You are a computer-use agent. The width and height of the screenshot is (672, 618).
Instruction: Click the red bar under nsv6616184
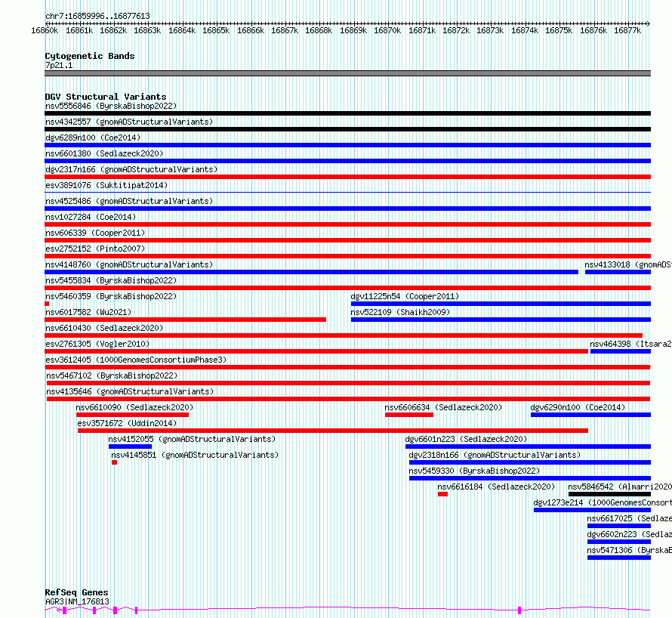pyautogui.click(x=442, y=494)
